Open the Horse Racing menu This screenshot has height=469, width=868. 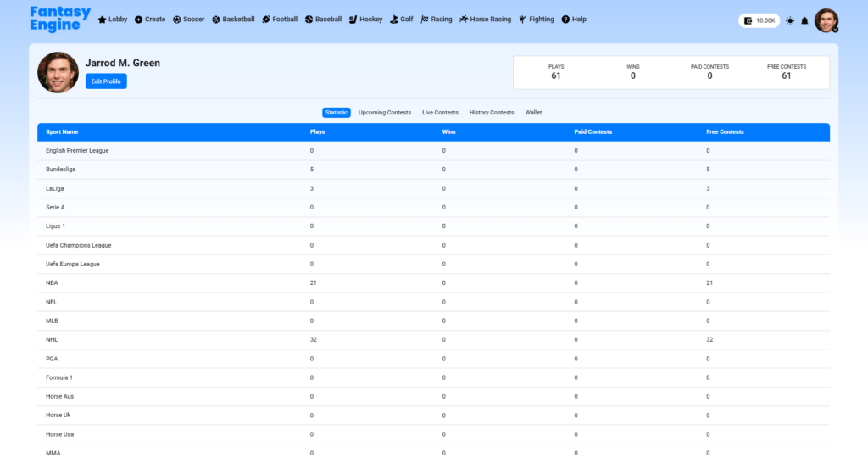(486, 20)
